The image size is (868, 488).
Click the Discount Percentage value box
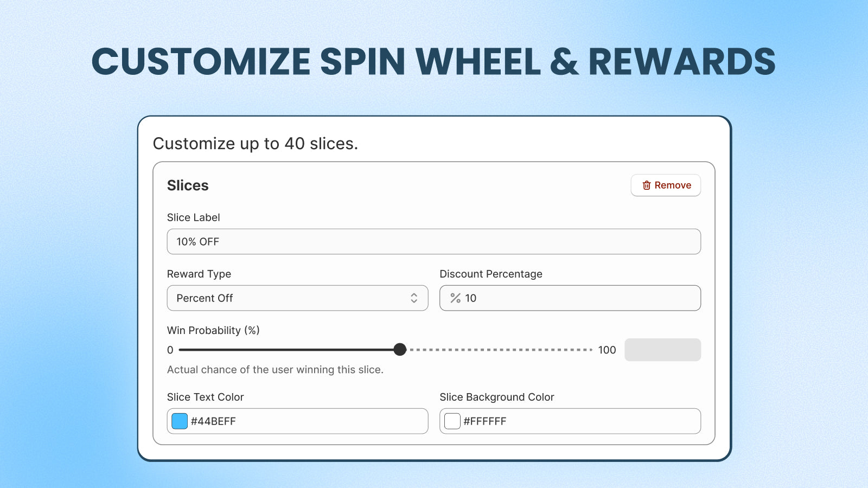click(x=570, y=298)
